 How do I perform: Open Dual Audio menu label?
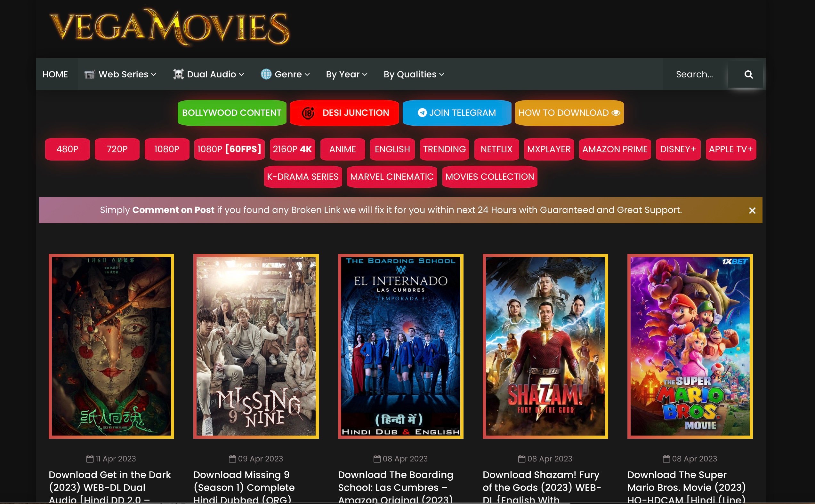[212, 74]
